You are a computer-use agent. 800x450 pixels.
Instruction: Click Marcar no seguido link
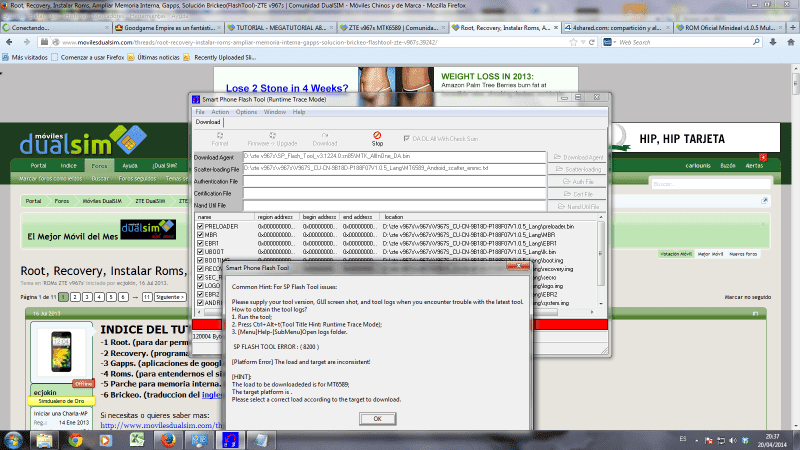(748, 297)
